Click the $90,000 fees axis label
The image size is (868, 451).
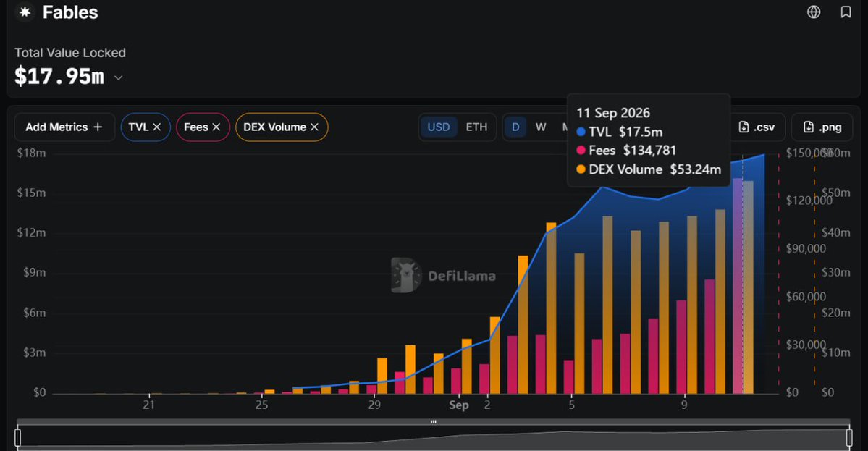tap(806, 248)
